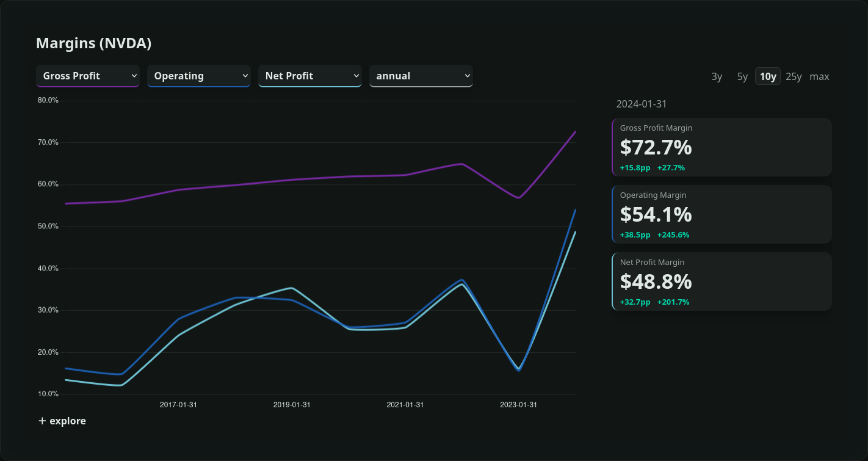Select the 3y time range
This screenshot has width=868, height=461.
click(x=717, y=76)
